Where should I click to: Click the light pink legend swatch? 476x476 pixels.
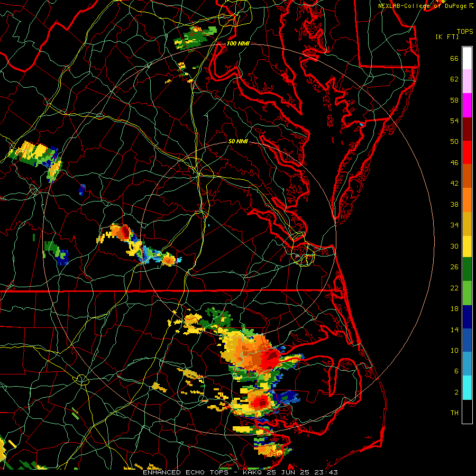tap(467, 81)
